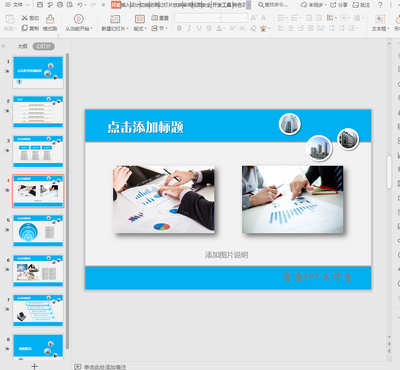Screen dimensions: 400x370
Task: Click the 粘贴 (Paste) clipboard icon
Action: coord(10,19)
